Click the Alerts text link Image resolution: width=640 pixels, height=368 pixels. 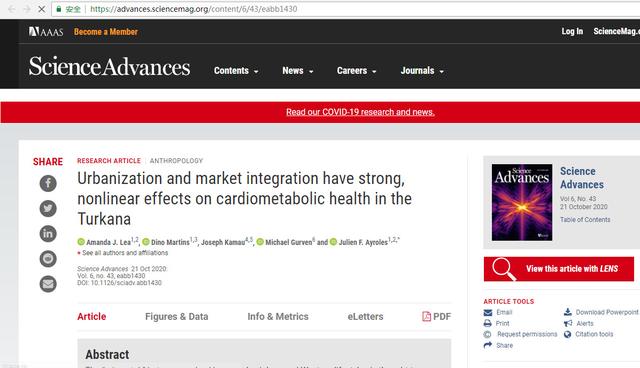(x=585, y=324)
